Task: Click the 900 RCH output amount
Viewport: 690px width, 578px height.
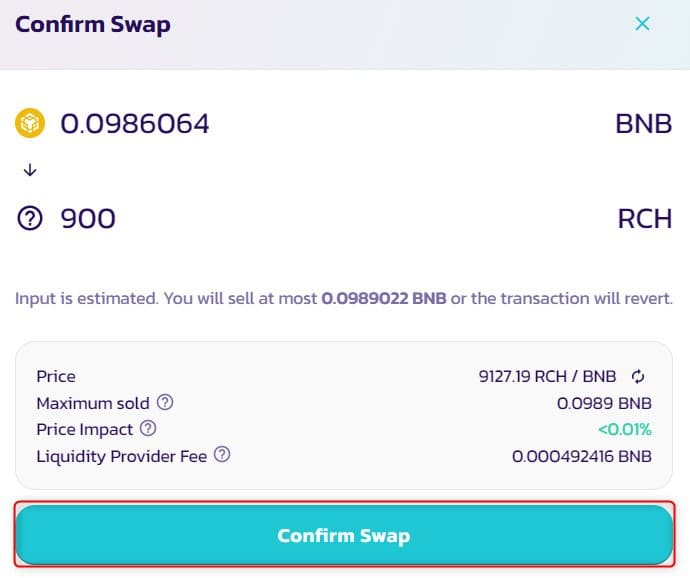Action: click(88, 219)
